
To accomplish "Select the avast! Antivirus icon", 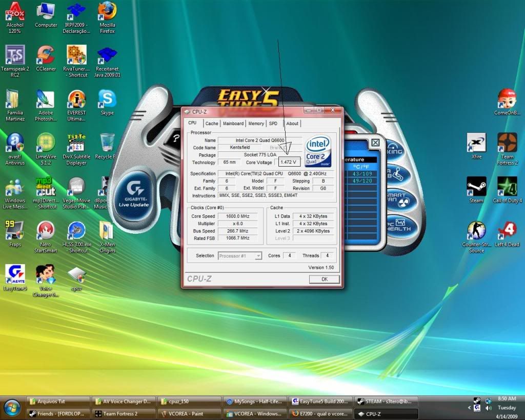I will (x=15, y=149).
